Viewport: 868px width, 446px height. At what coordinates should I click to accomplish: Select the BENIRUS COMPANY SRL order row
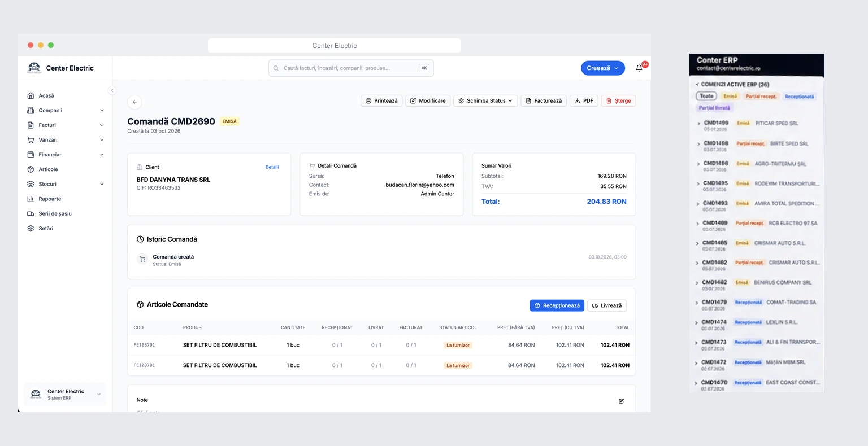[758, 284]
